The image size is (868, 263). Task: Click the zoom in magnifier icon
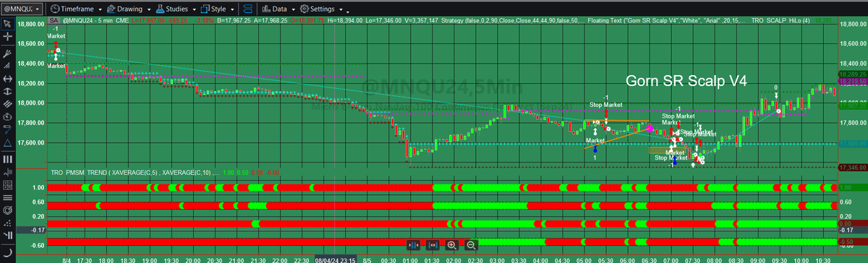pyautogui.click(x=453, y=246)
